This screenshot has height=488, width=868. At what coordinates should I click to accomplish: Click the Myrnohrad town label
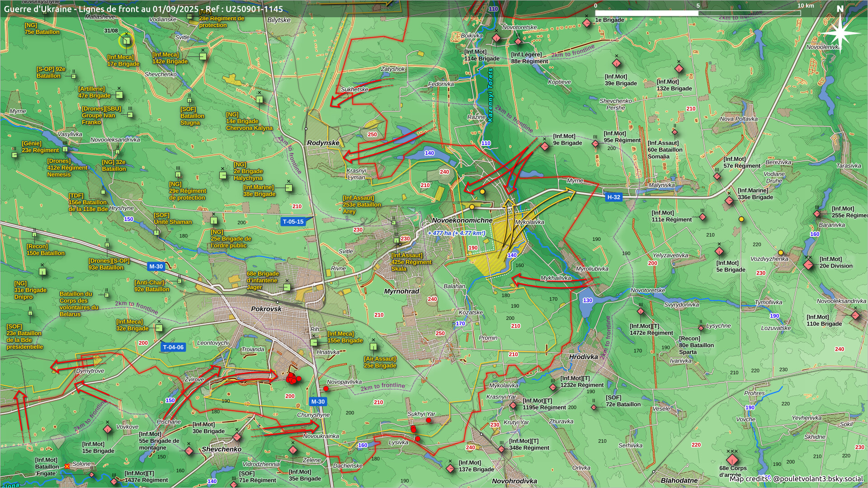click(401, 291)
